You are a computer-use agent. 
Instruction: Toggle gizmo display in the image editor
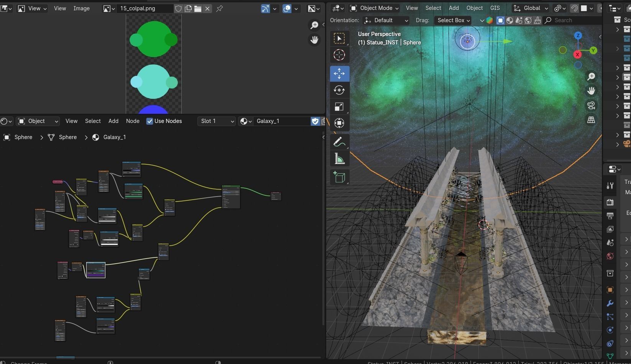(265, 8)
